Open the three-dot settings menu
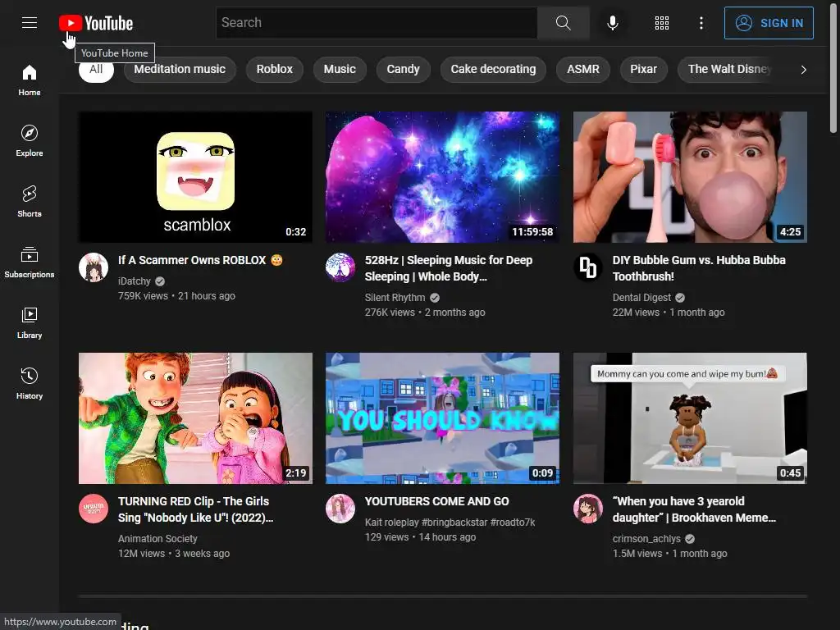840x630 pixels. click(701, 22)
